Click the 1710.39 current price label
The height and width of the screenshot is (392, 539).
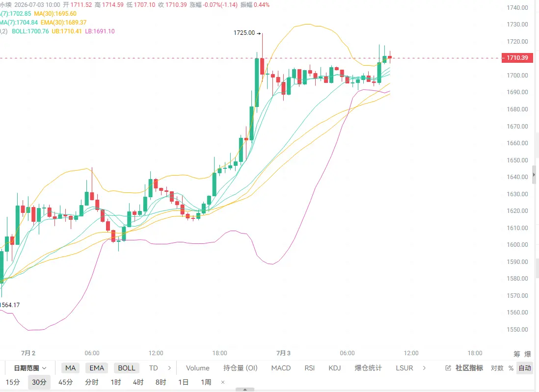pos(517,58)
